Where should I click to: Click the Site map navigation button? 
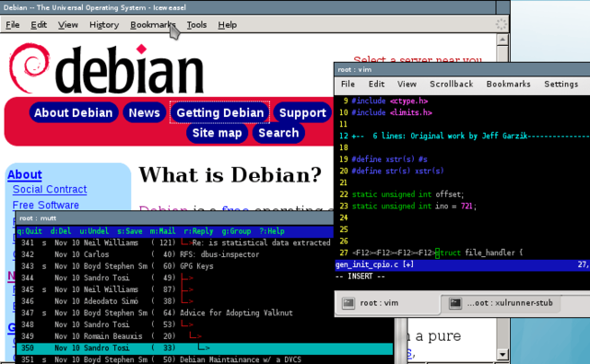point(218,133)
